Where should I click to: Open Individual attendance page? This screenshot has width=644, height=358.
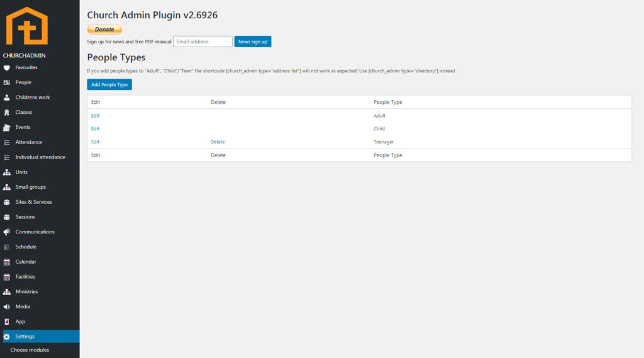coord(40,157)
